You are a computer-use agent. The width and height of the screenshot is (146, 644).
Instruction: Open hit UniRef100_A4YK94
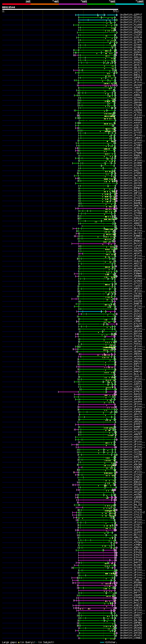coord(131,357)
